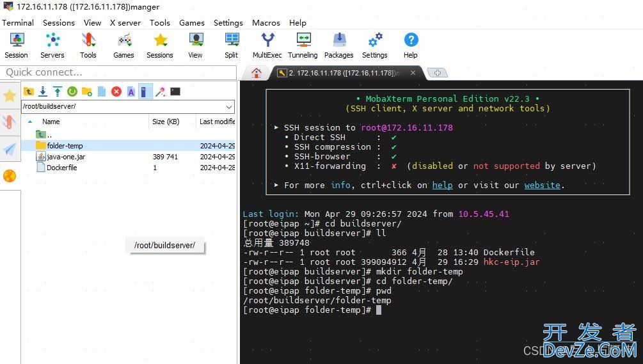Expand the /root/buildserver/ path dropdown
Image resolution: width=643 pixels, height=364 pixels.
(229, 107)
